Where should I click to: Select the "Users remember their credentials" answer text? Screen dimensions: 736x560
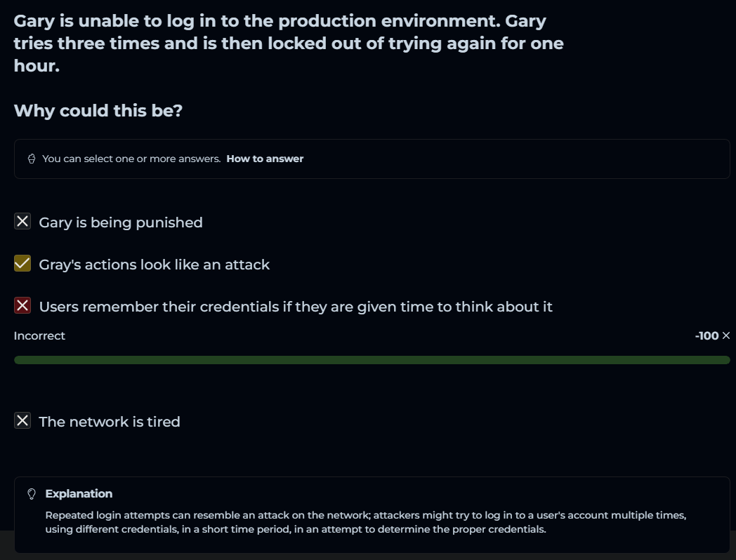tap(296, 307)
